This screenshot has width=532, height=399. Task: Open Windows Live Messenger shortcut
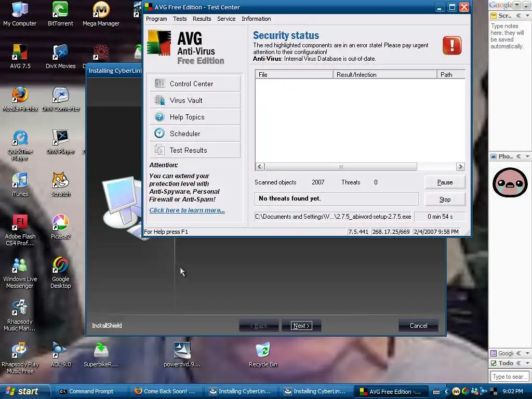[20, 273]
